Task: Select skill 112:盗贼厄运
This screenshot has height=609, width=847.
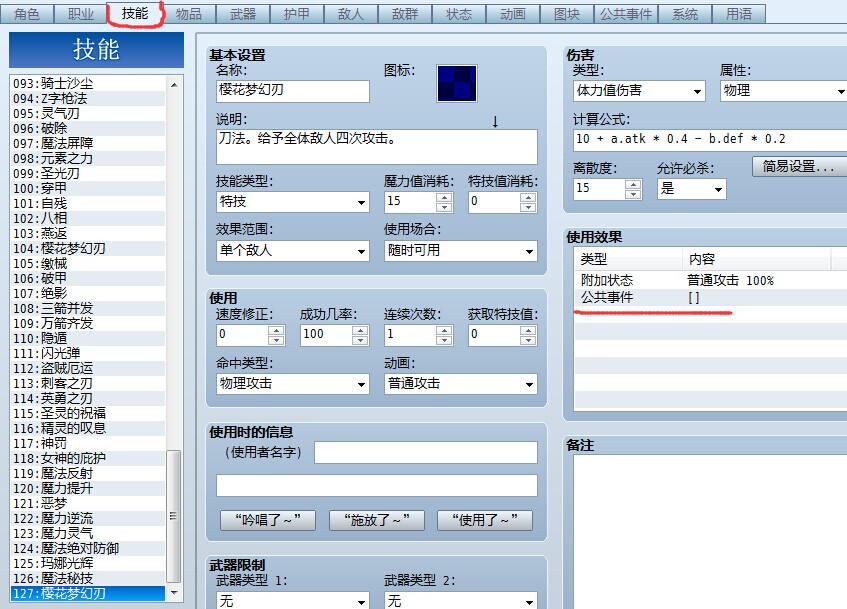Action: coord(88,368)
